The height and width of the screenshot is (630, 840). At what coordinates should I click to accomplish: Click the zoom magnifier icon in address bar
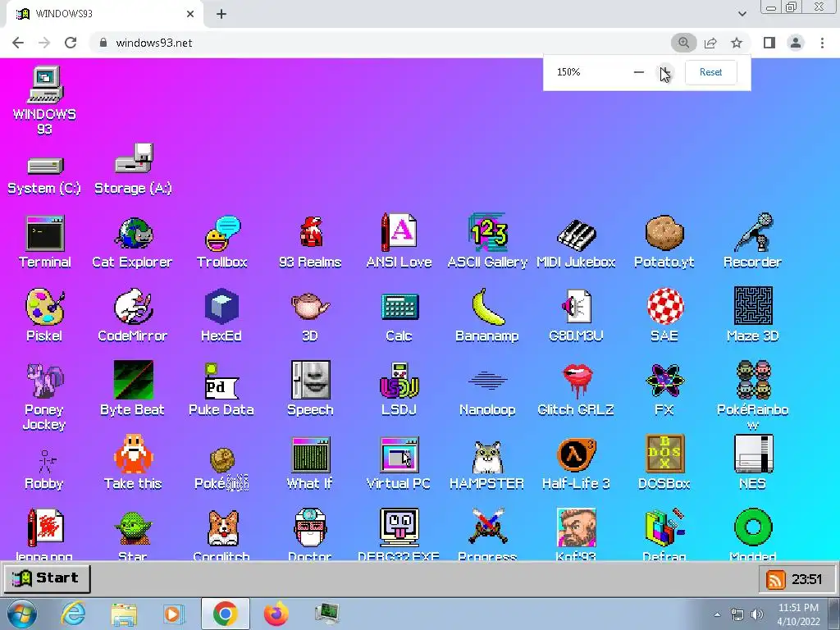683,43
